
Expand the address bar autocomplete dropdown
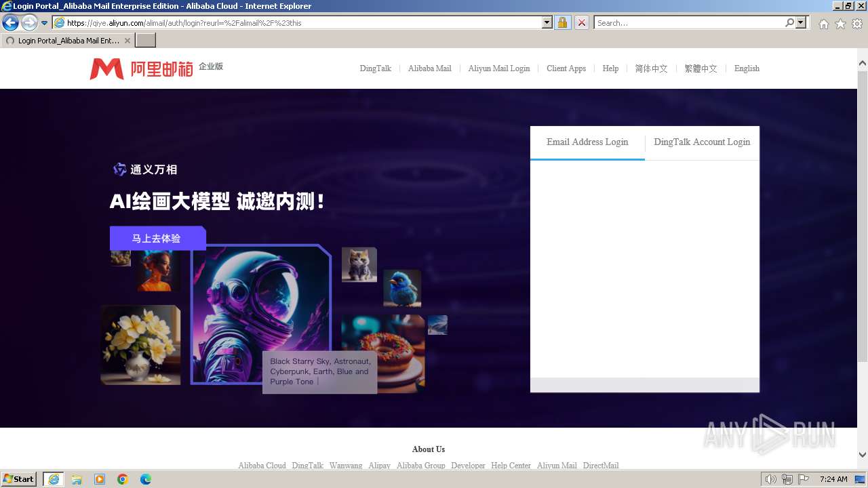click(x=547, y=23)
